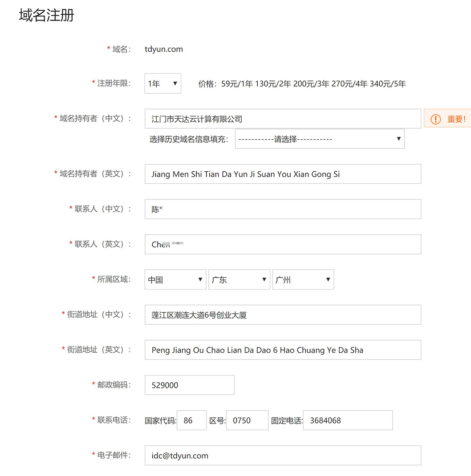Open the 选择历史域名信息填充 请选择 dropdown
This screenshot has height=476, width=471.
point(320,139)
